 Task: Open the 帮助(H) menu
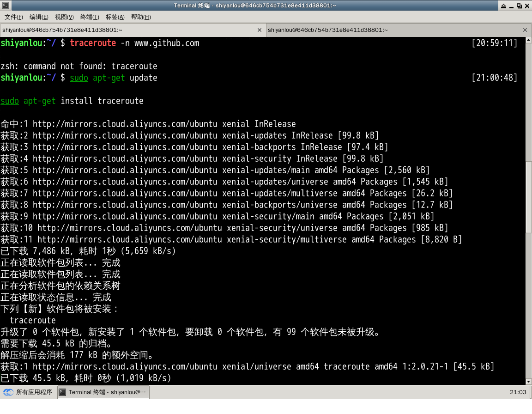[141, 17]
